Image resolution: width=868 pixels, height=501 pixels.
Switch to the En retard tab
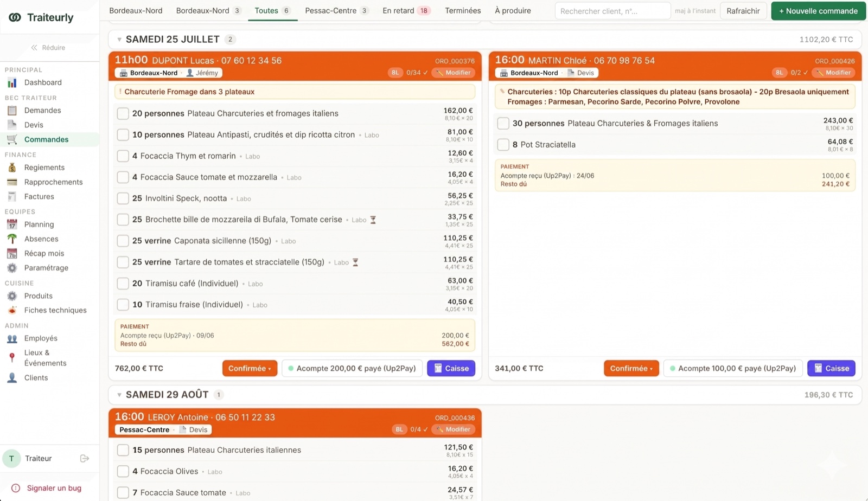pyautogui.click(x=406, y=11)
